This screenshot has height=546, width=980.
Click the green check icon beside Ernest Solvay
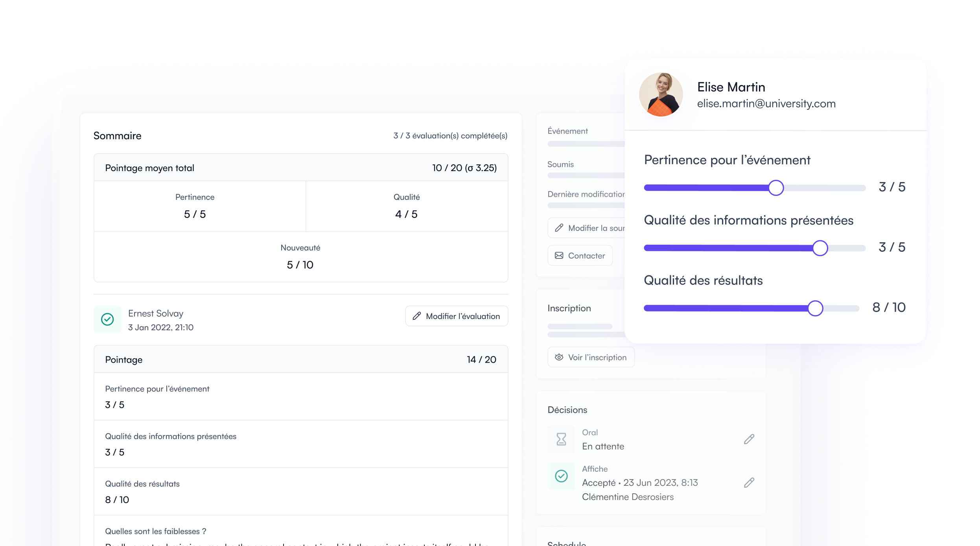click(x=107, y=319)
